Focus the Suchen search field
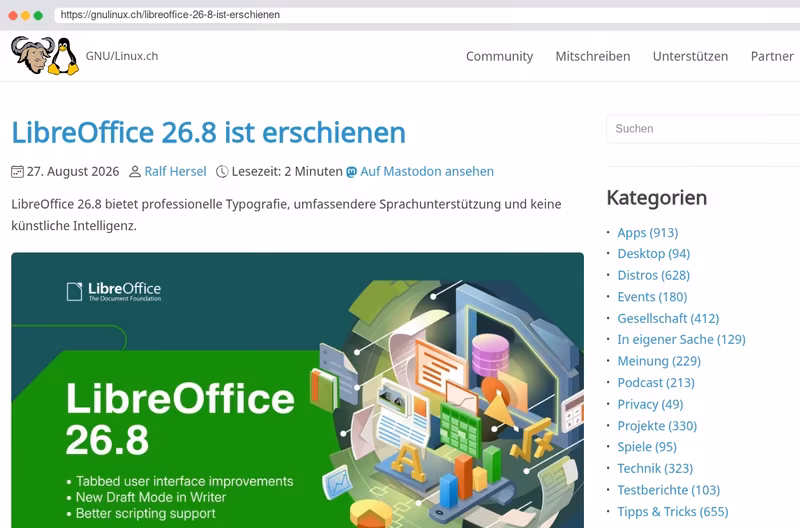800x528 pixels. [x=703, y=129]
